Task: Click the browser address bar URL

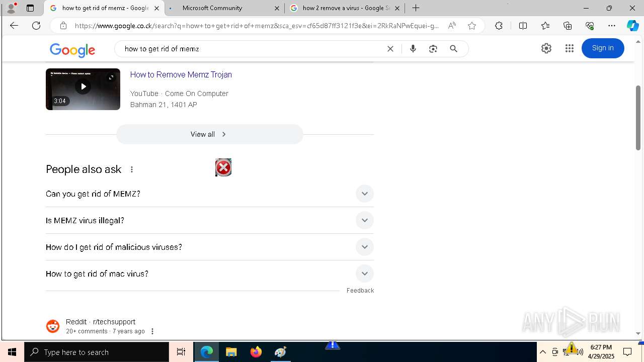Action: [x=257, y=26]
